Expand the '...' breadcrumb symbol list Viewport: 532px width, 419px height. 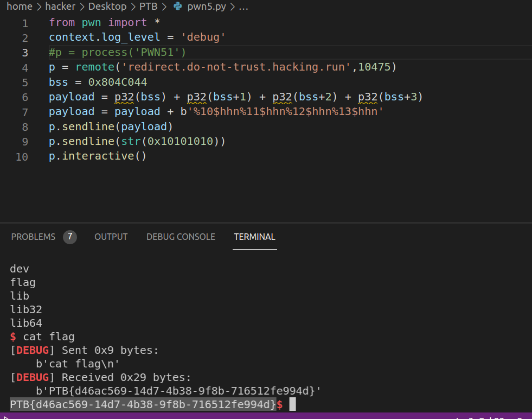[x=243, y=7]
